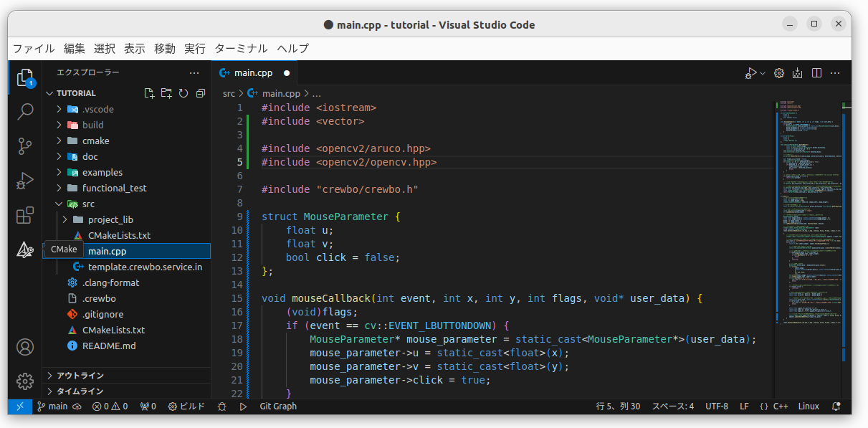
Task: Click the main branch button in status bar
Action: tap(52, 406)
